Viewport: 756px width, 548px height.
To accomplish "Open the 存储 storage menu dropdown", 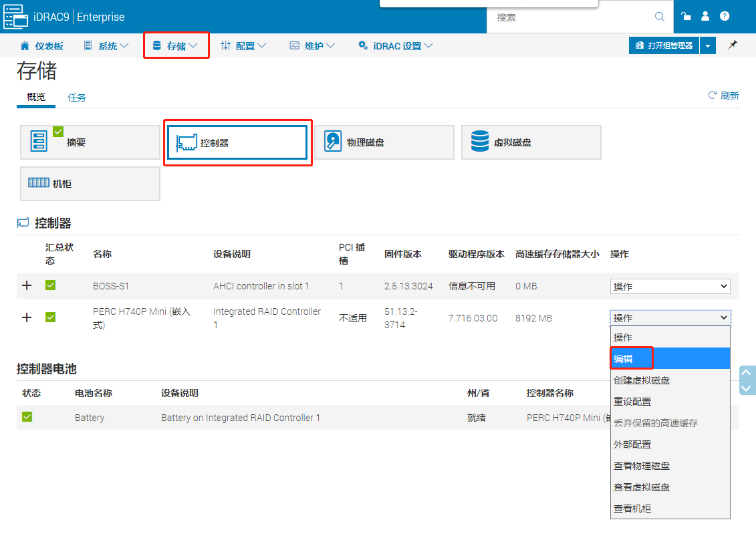I will click(x=176, y=45).
